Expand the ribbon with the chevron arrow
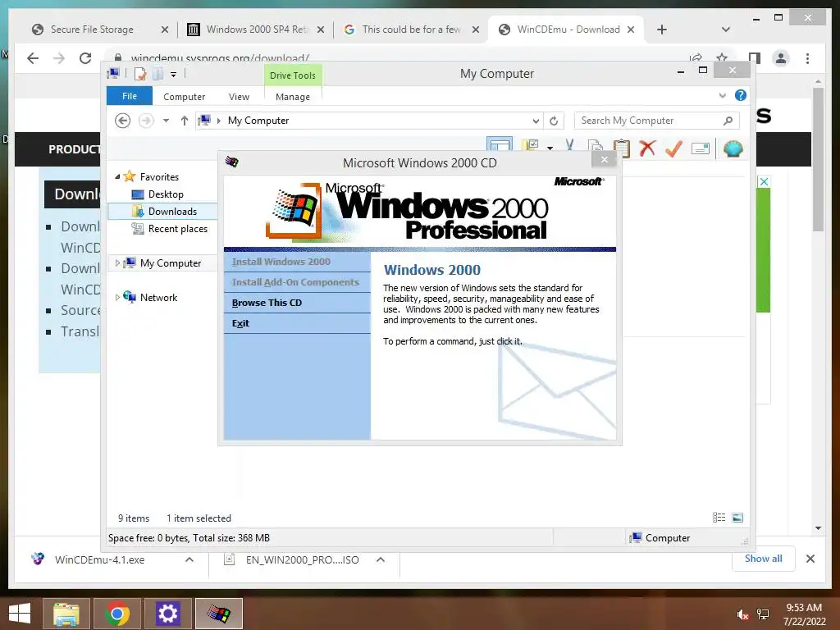The width and height of the screenshot is (840, 630). [x=722, y=95]
